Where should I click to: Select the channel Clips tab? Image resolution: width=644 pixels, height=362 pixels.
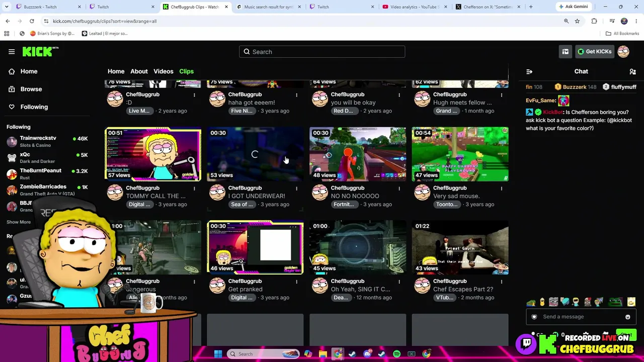(187, 71)
